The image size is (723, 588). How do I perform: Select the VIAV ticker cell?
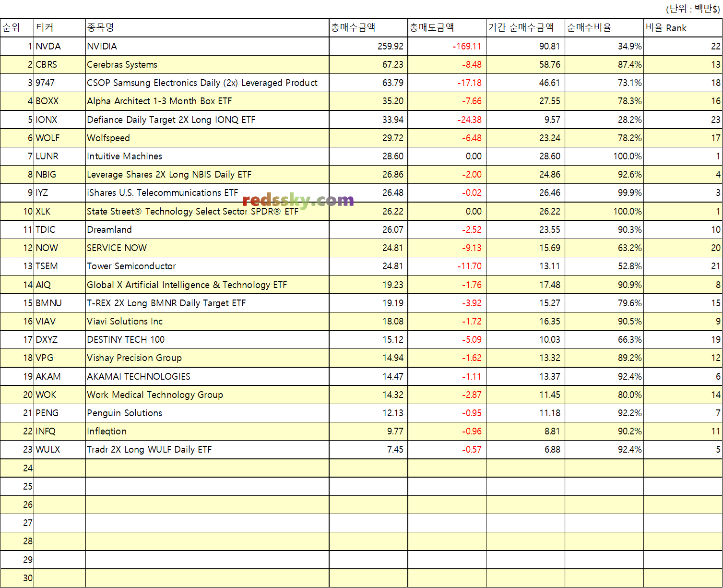point(59,321)
